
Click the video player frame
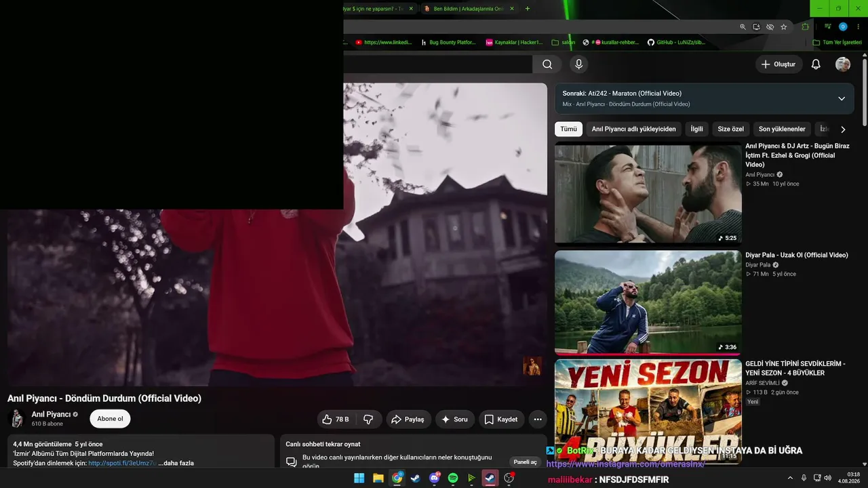point(277,235)
